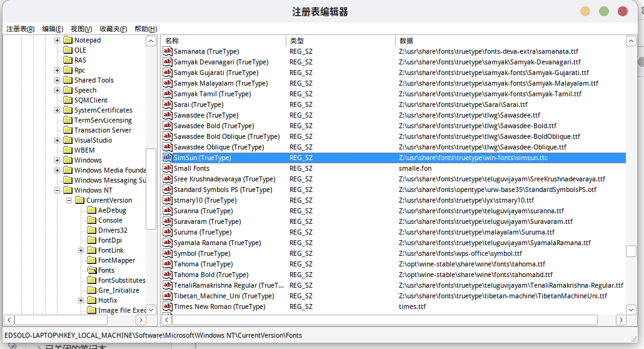
Task: Click the Suruma (TrueType) value icon
Action: [x=167, y=232]
